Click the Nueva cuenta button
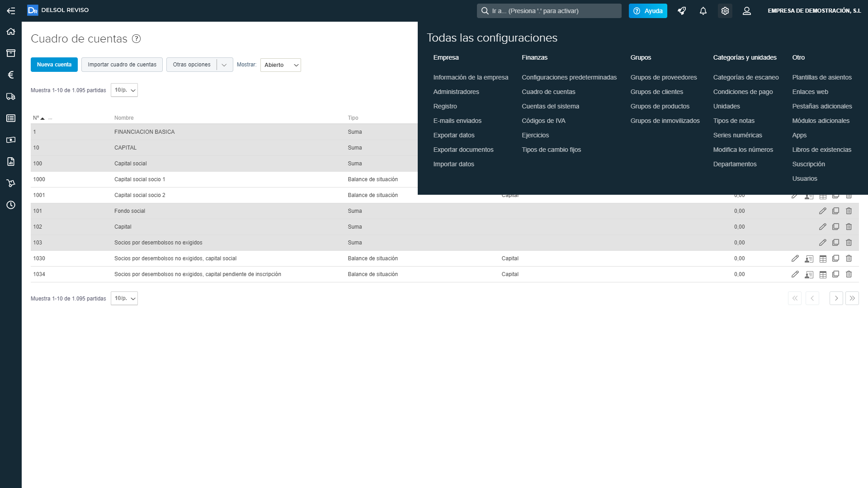The width and height of the screenshot is (868, 488). (x=54, y=65)
